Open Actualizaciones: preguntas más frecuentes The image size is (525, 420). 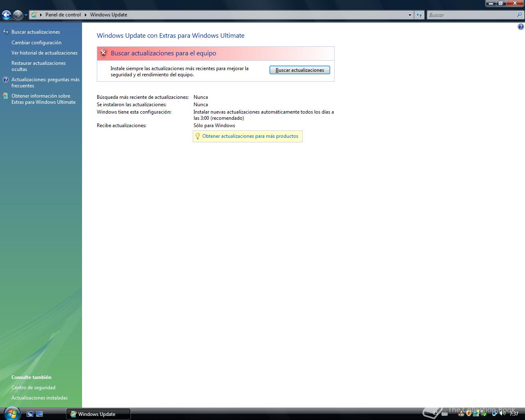(x=46, y=82)
